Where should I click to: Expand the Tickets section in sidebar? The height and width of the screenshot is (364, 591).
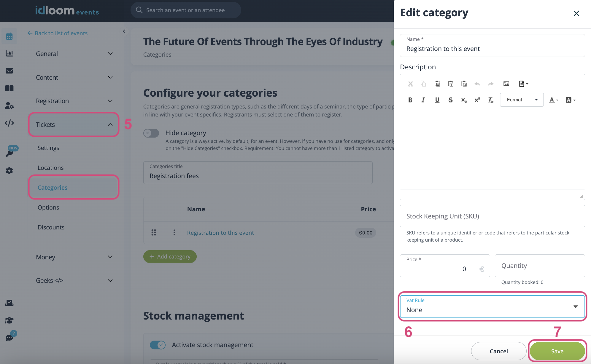(x=74, y=124)
